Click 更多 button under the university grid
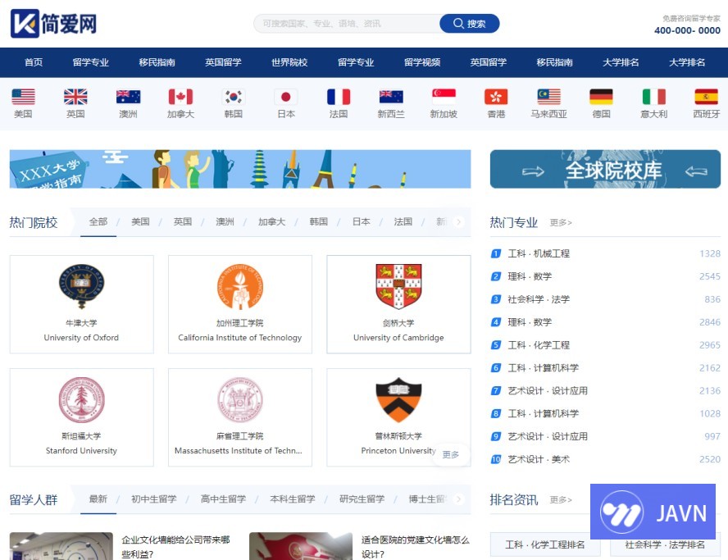728x560 pixels. [451, 454]
